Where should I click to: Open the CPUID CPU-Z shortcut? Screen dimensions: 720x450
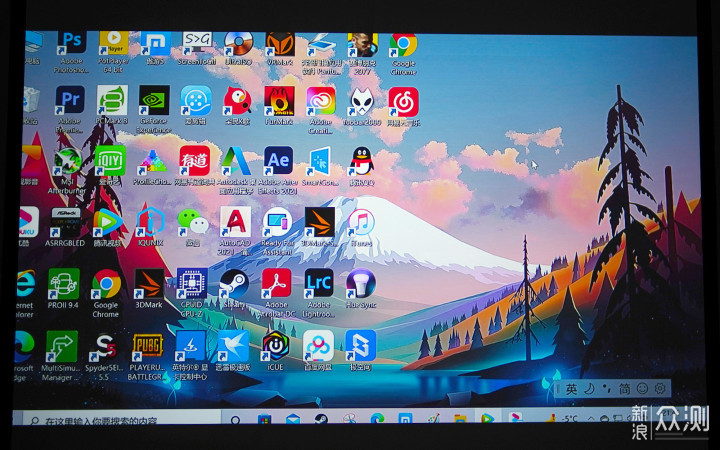(x=192, y=284)
